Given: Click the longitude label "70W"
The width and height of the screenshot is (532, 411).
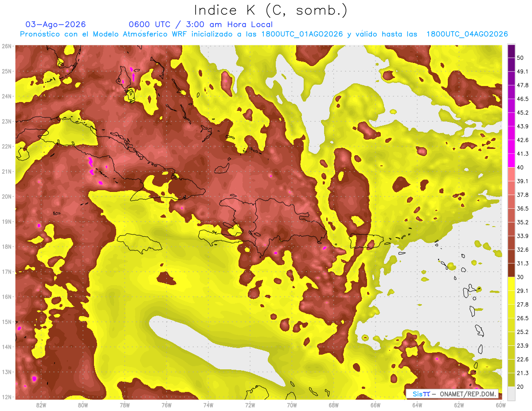Looking at the screenshot, I should tap(292, 405).
